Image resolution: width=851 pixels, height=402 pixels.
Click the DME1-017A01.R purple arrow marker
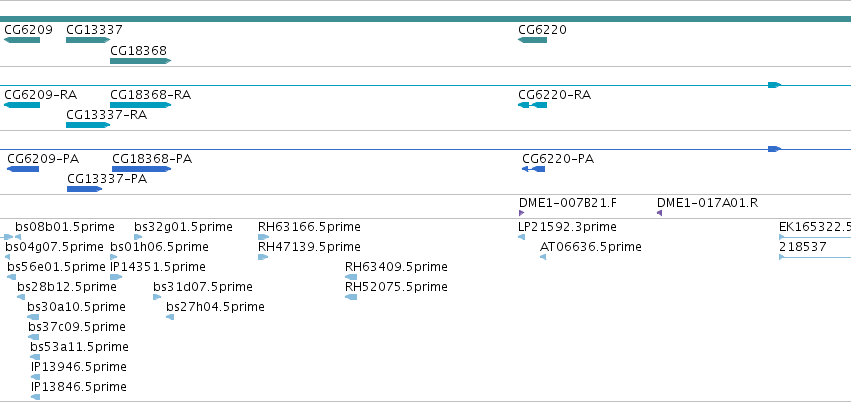click(x=659, y=213)
